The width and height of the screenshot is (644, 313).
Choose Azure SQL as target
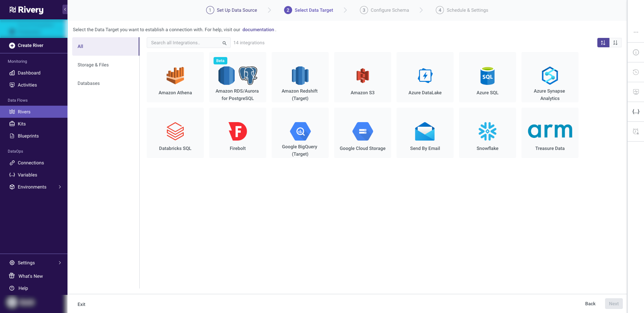point(488,77)
